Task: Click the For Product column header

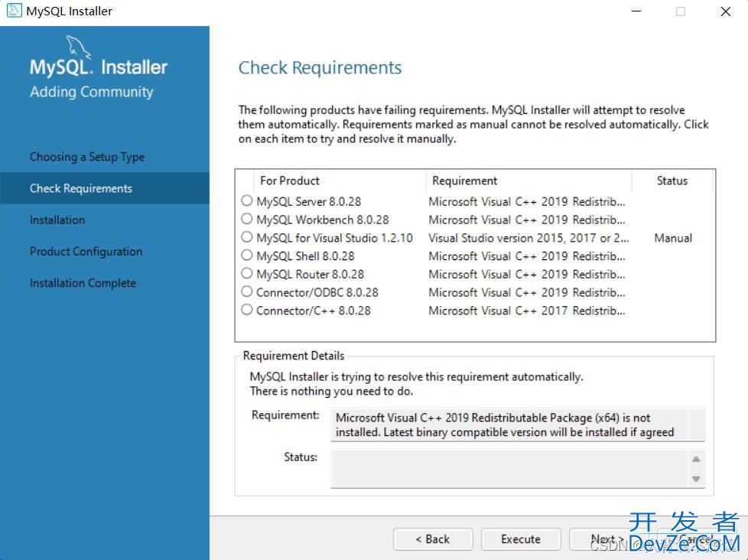Action: point(340,181)
